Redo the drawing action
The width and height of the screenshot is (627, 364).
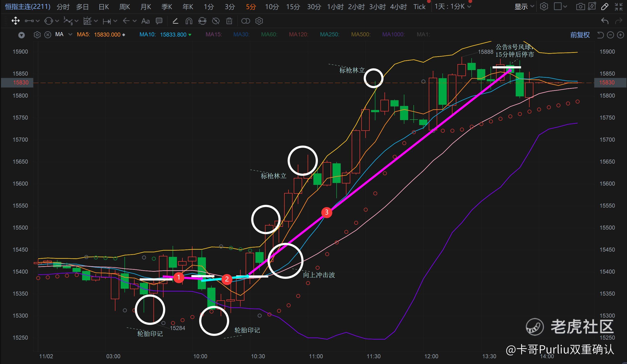[619, 21]
